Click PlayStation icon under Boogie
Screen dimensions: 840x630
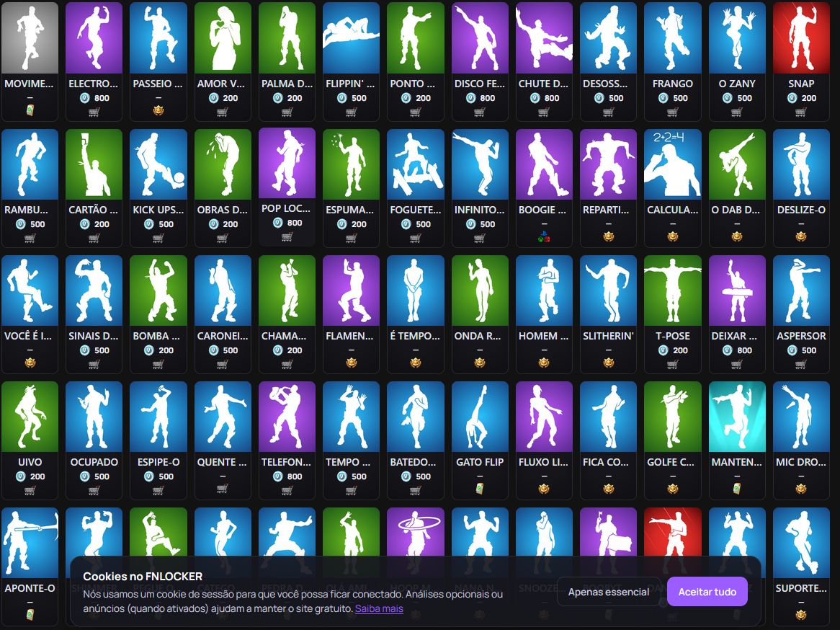coord(544,236)
